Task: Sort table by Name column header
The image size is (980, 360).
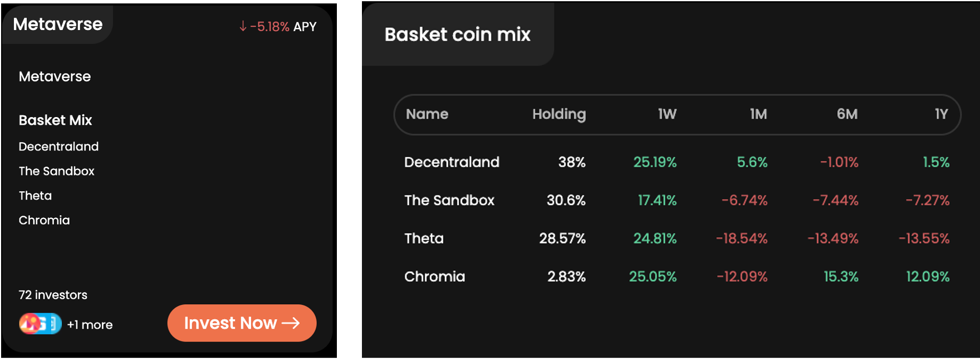Action: (427, 114)
